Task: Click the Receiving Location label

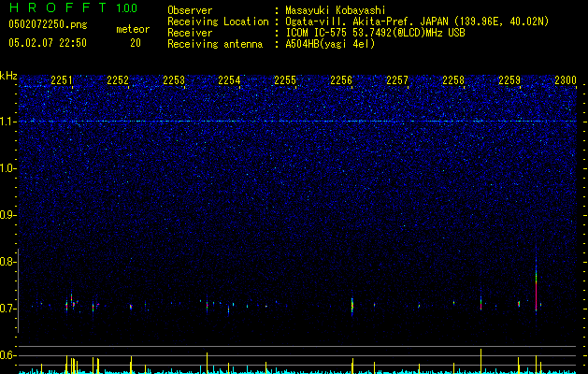Action: 218,22
